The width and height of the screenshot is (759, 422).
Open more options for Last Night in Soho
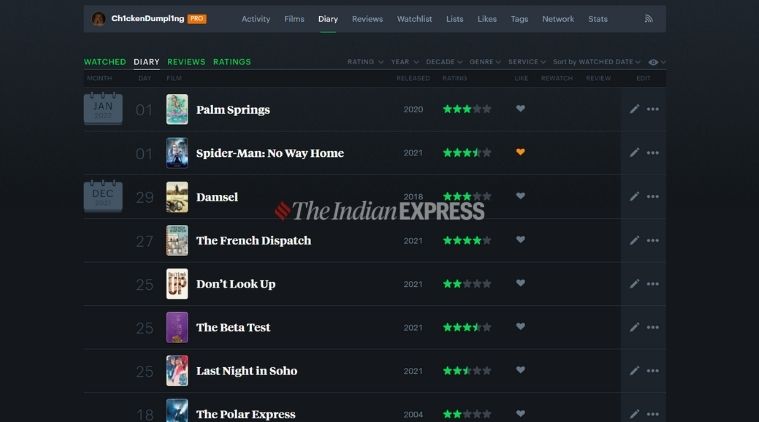[x=653, y=371]
